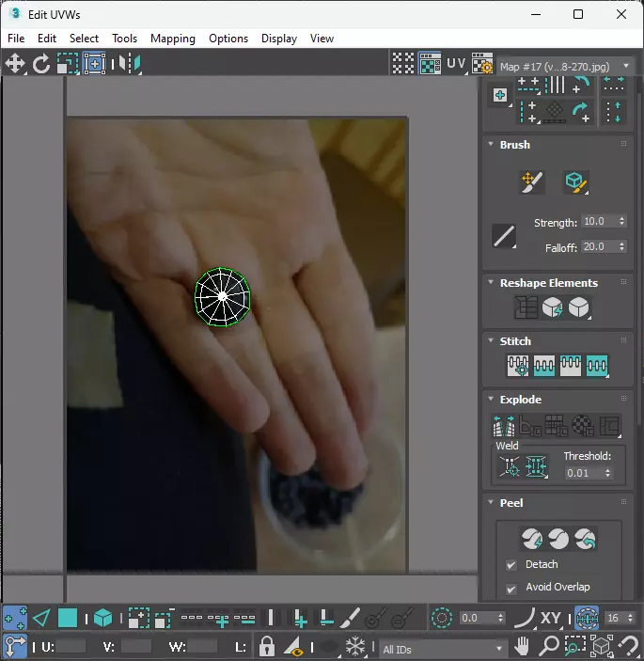Collapse the Stitch rollout
This screenshot has height=661, width=644.
point(491,340)
